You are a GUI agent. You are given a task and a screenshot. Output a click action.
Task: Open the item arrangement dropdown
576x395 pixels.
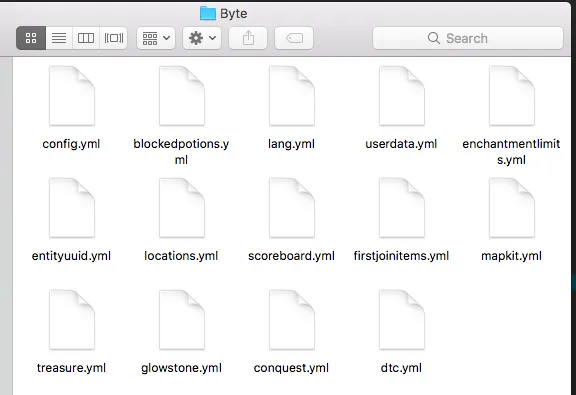156,38
